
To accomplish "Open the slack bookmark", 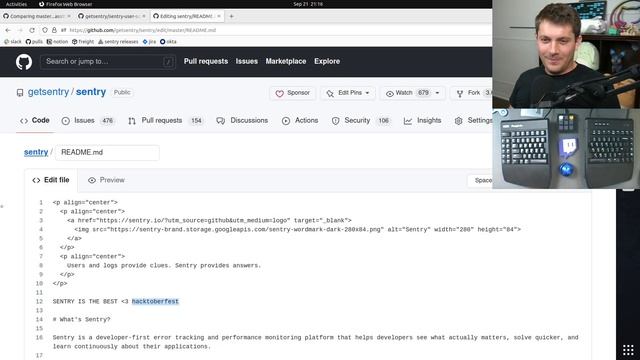I will (13, 42).
